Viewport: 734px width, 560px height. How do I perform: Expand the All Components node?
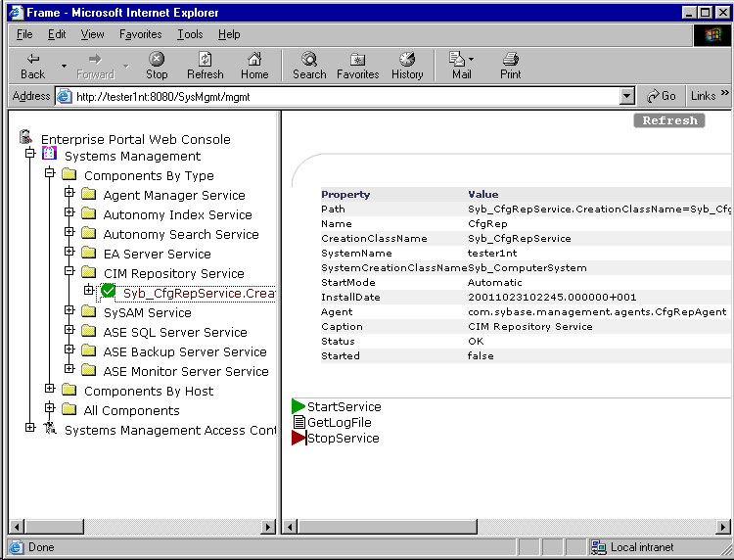(50, 407)
